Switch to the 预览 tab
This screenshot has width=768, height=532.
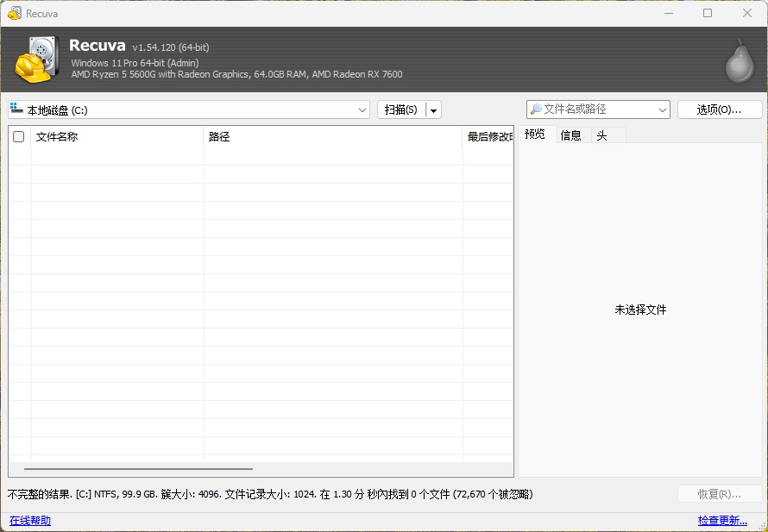535,135
